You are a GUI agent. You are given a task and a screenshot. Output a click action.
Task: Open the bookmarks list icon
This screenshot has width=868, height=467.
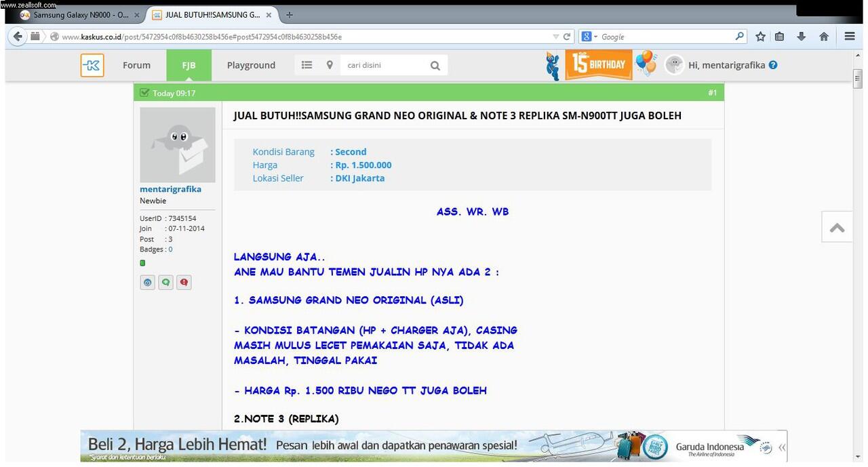tap(780, 37)
